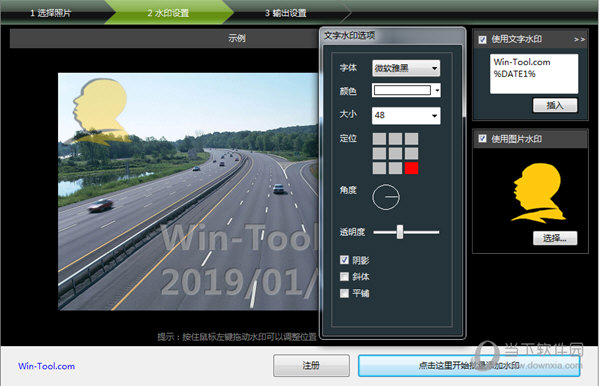Enable the 平铺 tile checkbox
Viewport: 600px width, 386px height.
[344, 293]
